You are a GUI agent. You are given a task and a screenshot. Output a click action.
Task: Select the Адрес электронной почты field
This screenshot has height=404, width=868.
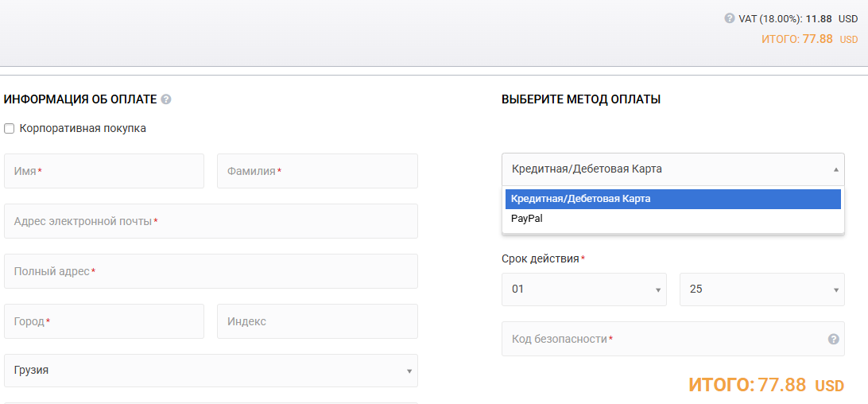[x=211, y=221]
